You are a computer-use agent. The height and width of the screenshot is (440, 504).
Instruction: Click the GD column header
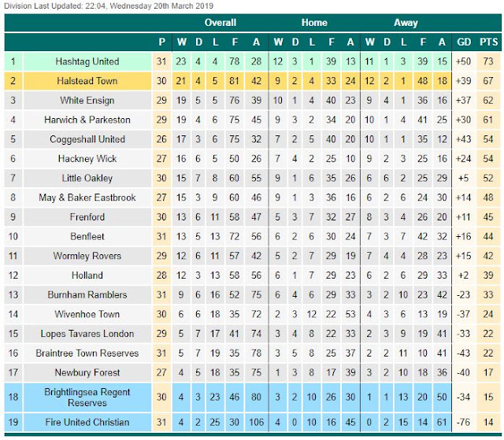[464, 42]
